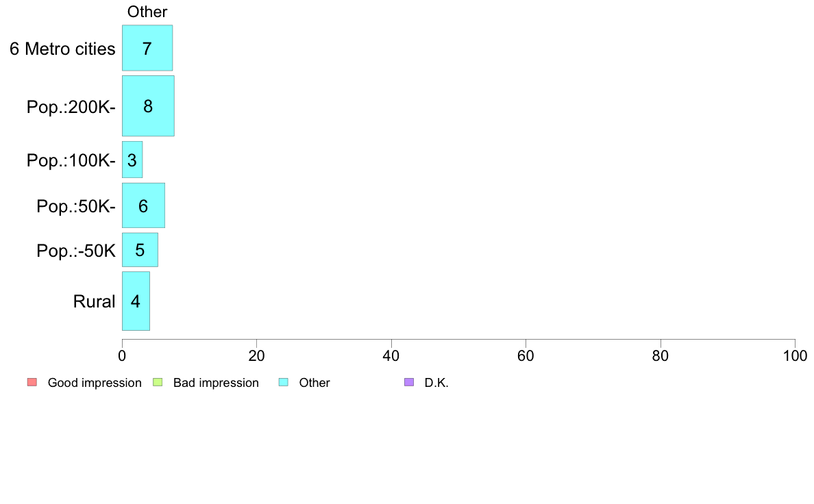Select the 6 Metro cities bar

[147, 48]
